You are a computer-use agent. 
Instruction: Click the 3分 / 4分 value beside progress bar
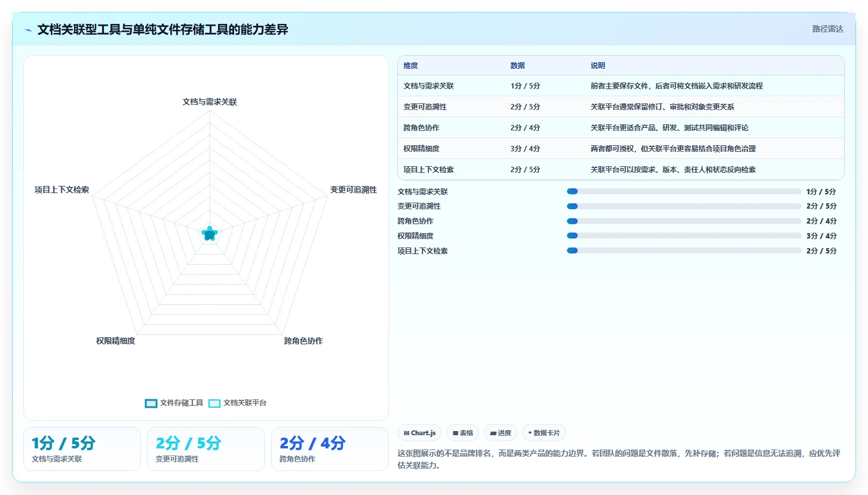(x=821, y=236)
